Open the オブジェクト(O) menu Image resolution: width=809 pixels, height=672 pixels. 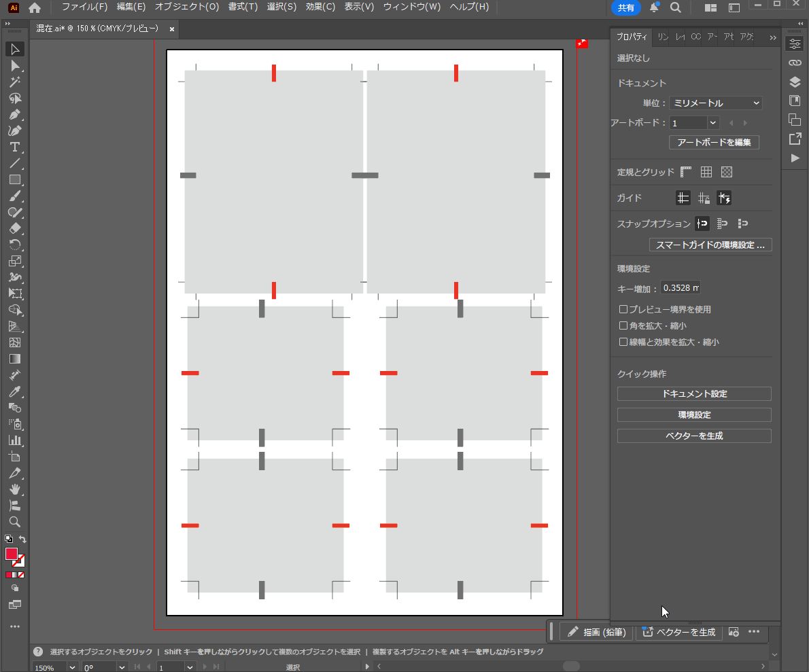[186, 7]
